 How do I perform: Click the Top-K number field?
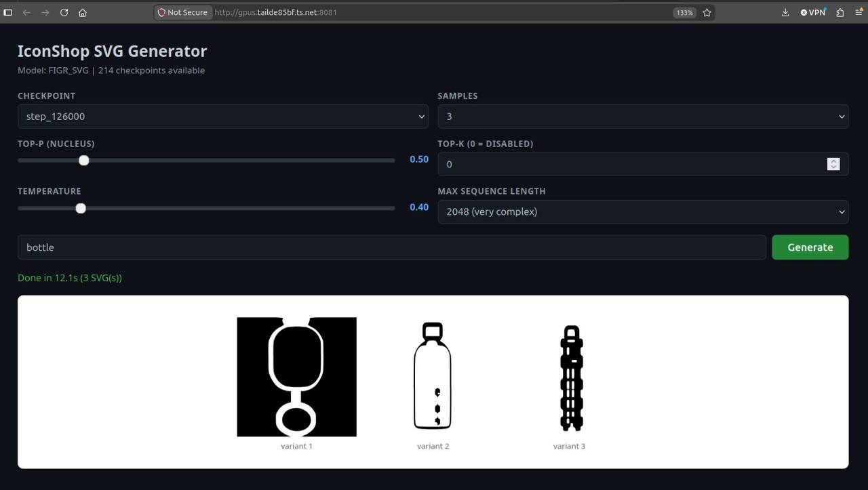(x=643, y=164)
